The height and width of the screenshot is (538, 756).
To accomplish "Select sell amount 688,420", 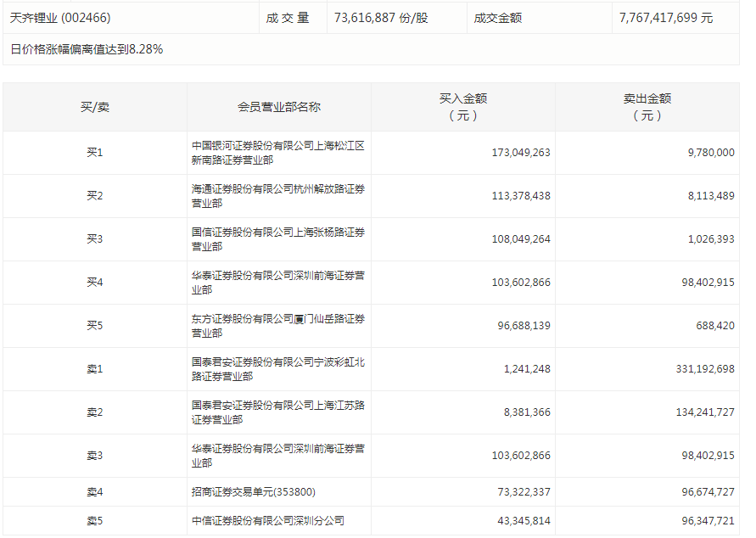I will click(715, 325).
